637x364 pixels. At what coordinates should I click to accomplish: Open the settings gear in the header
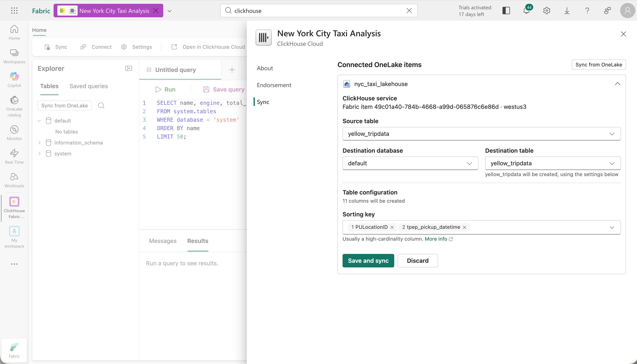[x=547, y=11]
